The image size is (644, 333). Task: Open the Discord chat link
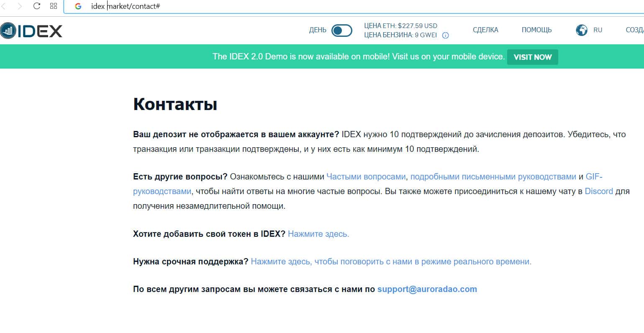(599, 192)
